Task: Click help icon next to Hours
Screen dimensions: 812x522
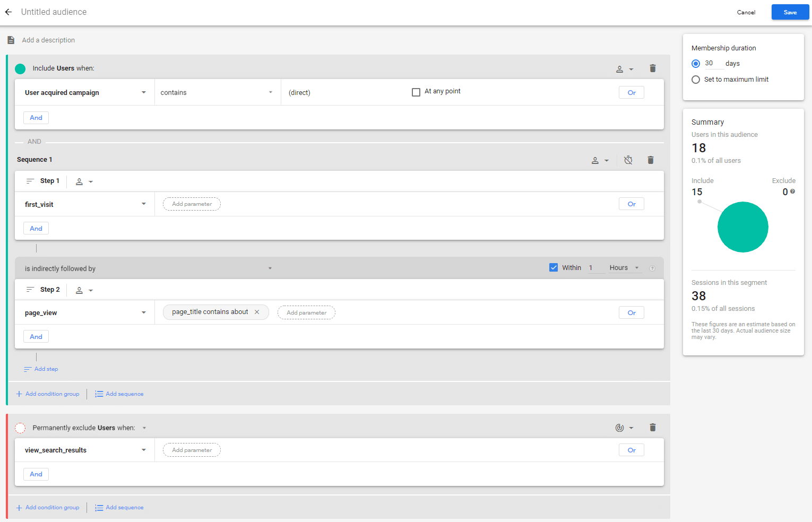Action: click(652, 268)
